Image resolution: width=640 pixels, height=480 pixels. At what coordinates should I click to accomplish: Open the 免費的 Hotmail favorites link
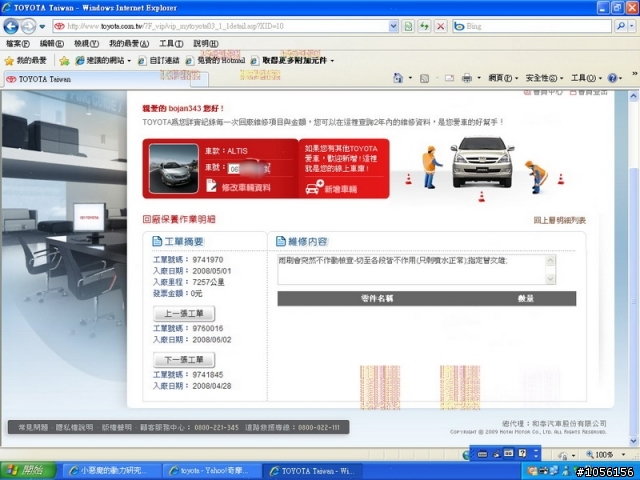(x=216, y=61)
